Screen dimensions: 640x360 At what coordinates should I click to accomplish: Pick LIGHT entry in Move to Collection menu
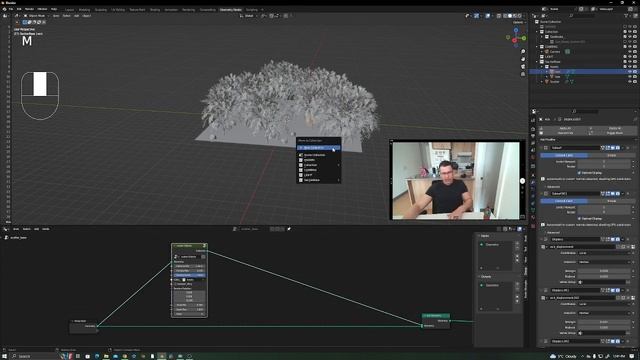(x=318, y=175)
